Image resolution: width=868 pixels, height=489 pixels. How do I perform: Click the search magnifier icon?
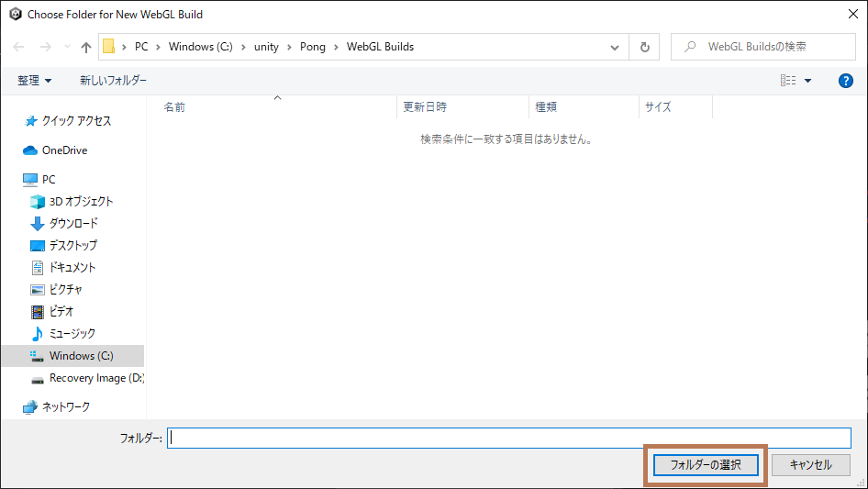pyautogui.click(x=690, y=47)
